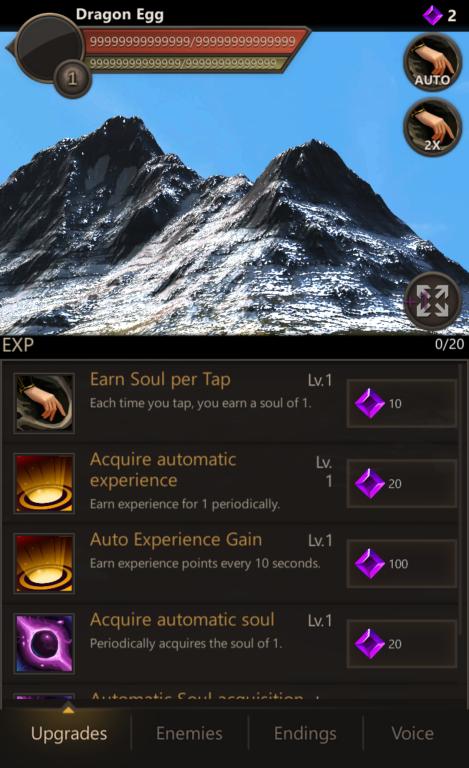Select the Acquire automatic experience glow icon

[x=44, y=483]
